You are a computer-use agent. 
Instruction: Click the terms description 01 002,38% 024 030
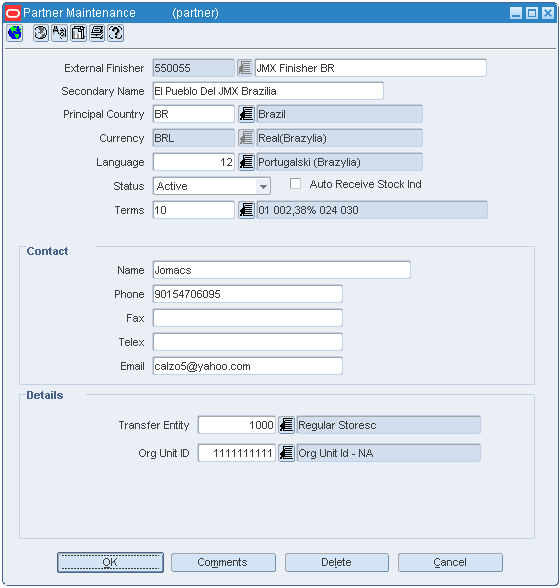tap(372, 210)
